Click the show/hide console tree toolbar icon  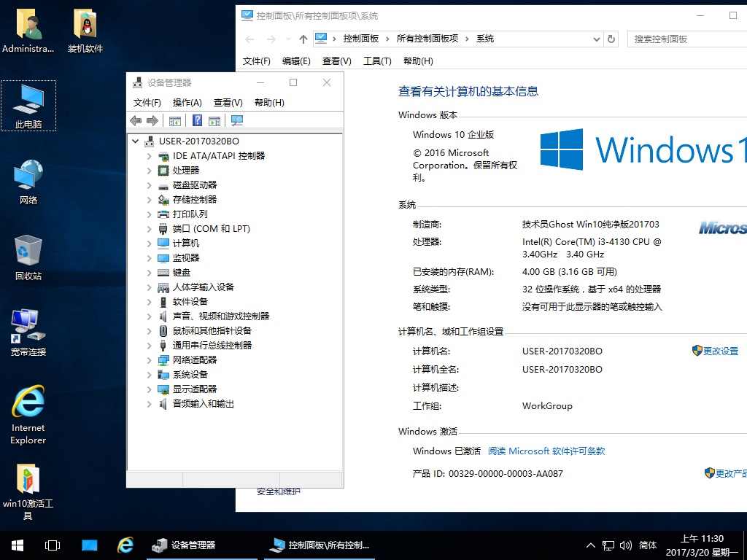click(175, 121)
